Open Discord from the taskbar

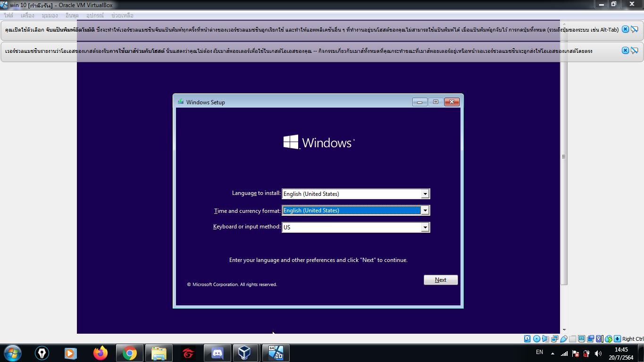pos(217,353)
